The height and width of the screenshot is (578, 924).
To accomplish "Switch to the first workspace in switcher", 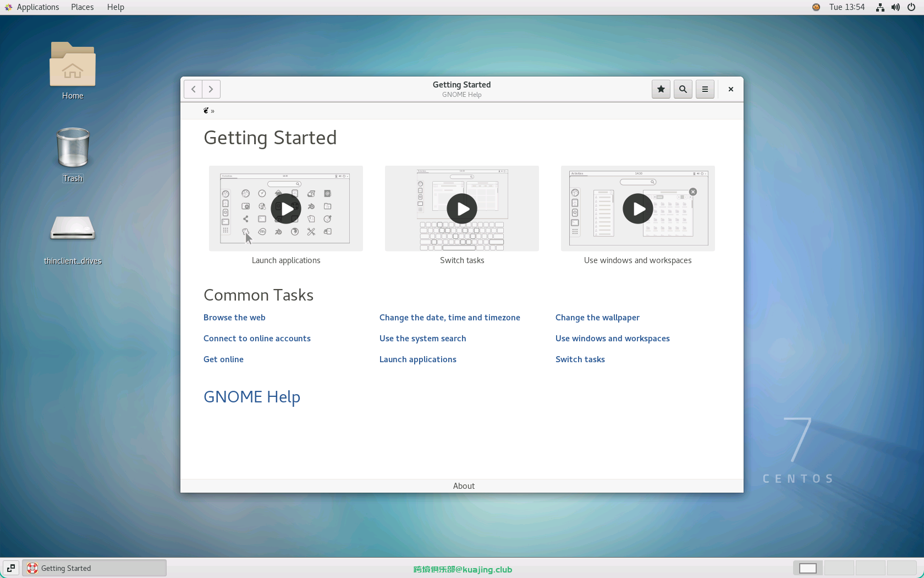I will [808, 568].
